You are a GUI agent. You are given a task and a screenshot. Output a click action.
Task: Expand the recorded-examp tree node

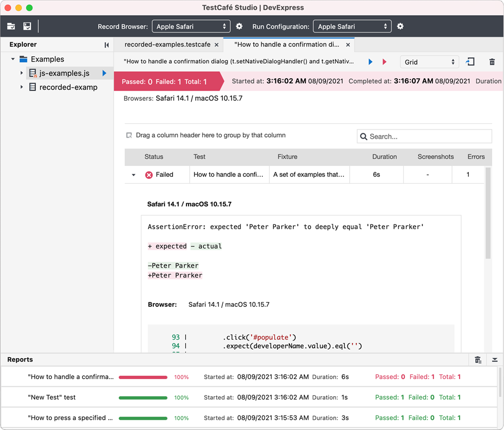click(x=21, y=87)
